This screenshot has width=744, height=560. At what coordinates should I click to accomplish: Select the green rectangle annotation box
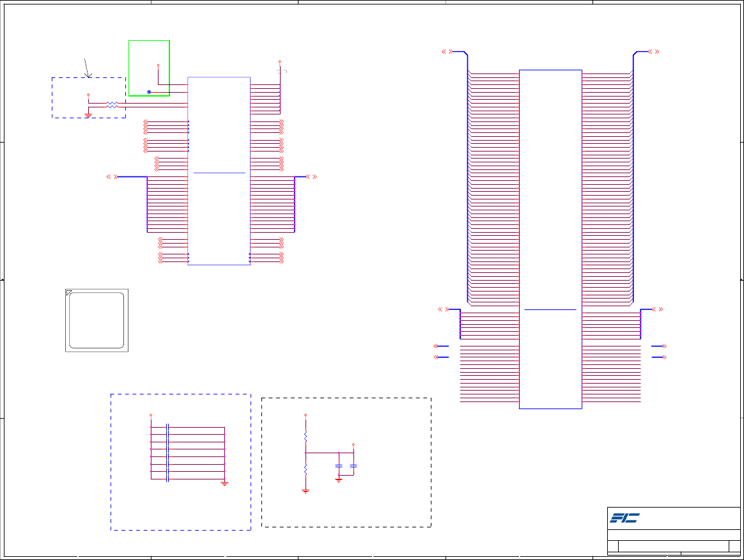point(149,68)
